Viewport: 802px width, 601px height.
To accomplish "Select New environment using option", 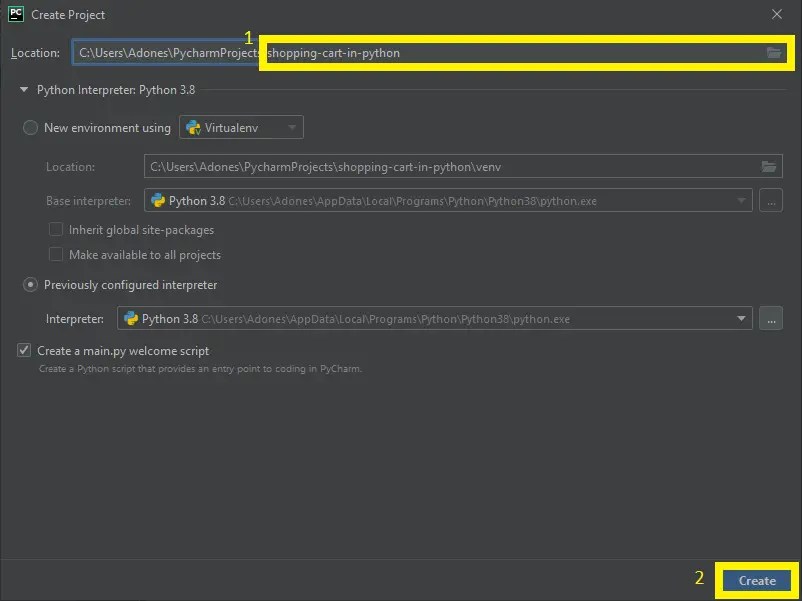I will click(30, 127).
